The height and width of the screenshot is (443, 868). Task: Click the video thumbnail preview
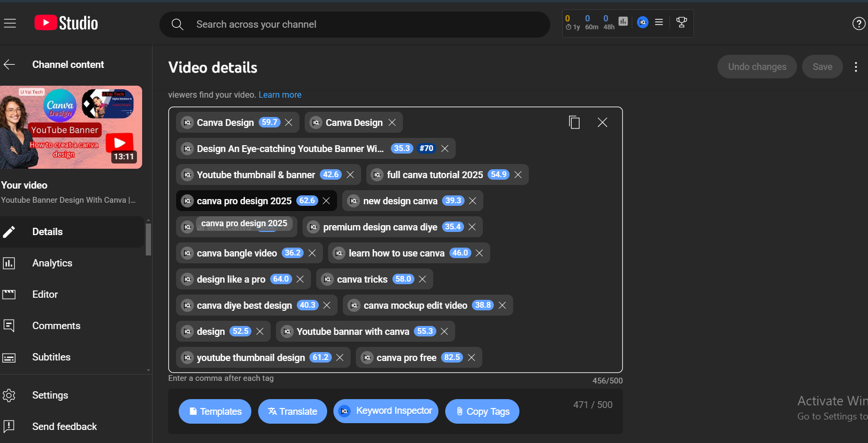[x=71, y=127]
